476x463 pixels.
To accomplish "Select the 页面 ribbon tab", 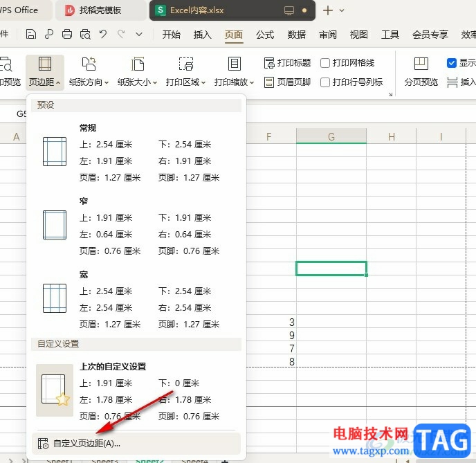I will click(x=234, y=35).
